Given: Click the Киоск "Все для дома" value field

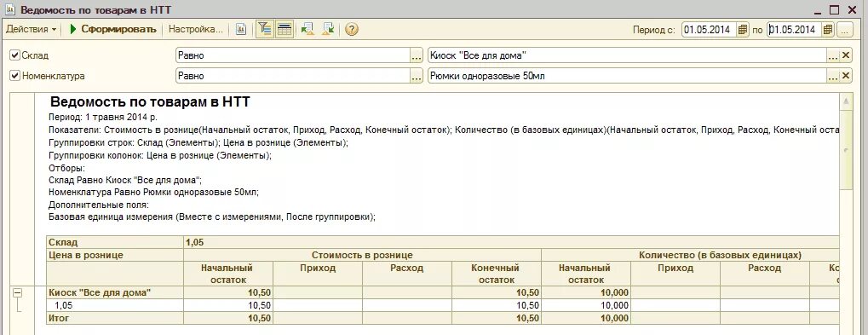Looking at the screenshot, I should [628, 55].
